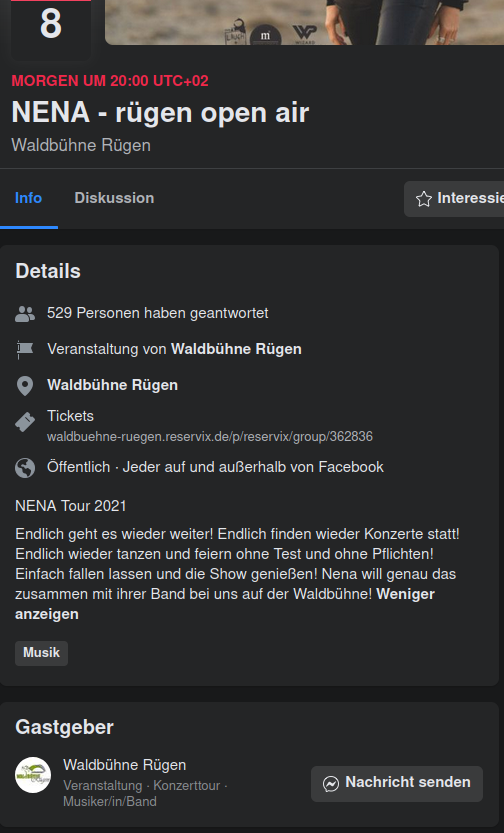Click the calendar date tile showing 8
This screenshot has height=833, width=504.
(51, 29)
